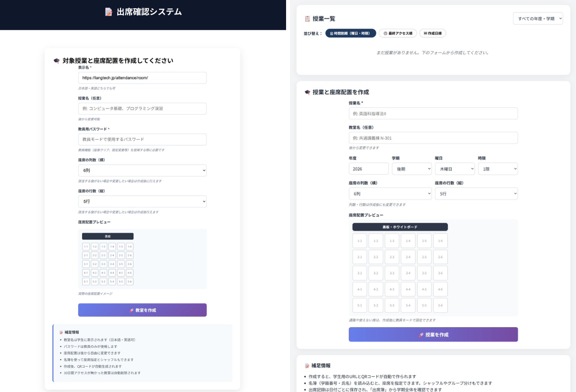Click the 教室名（任意） input field
Viewport: 576px width, 392px height.
[x=433, y=138]
